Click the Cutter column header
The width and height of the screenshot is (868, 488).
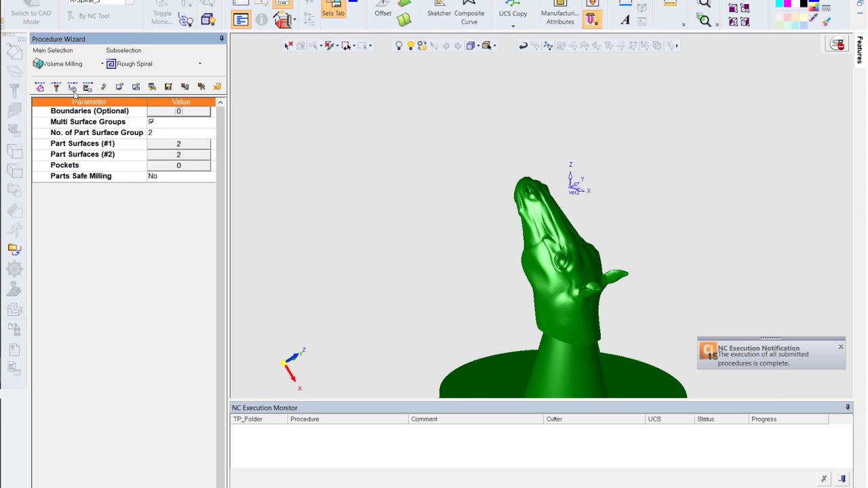[594, 419]
